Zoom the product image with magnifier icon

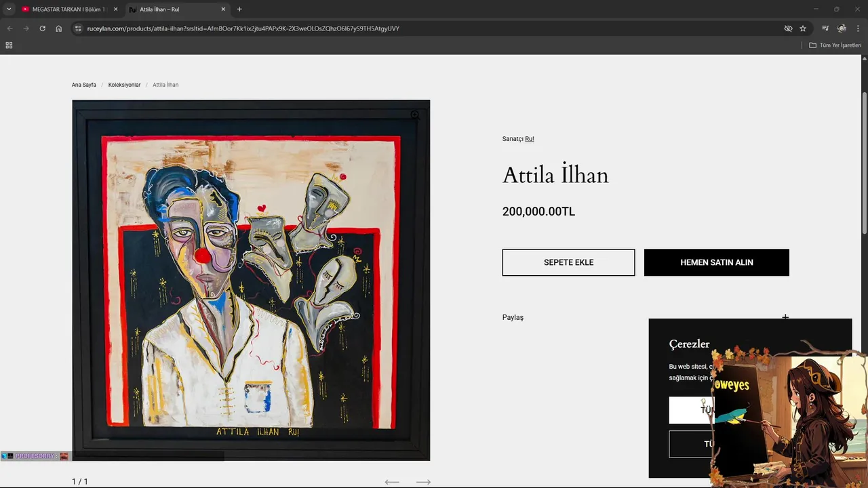coord(414,115)
